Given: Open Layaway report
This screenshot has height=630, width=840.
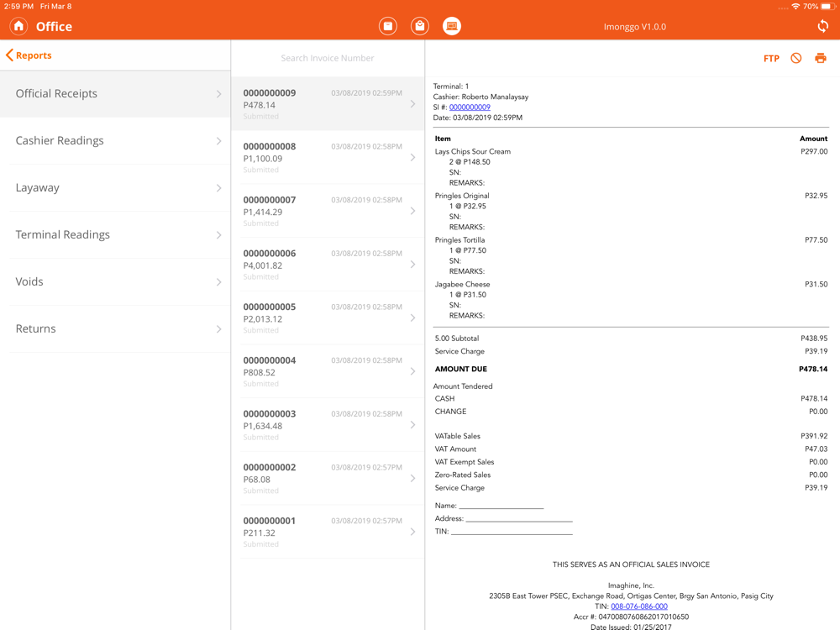Looking at the screenshot, I should click(x=115, y=188).
